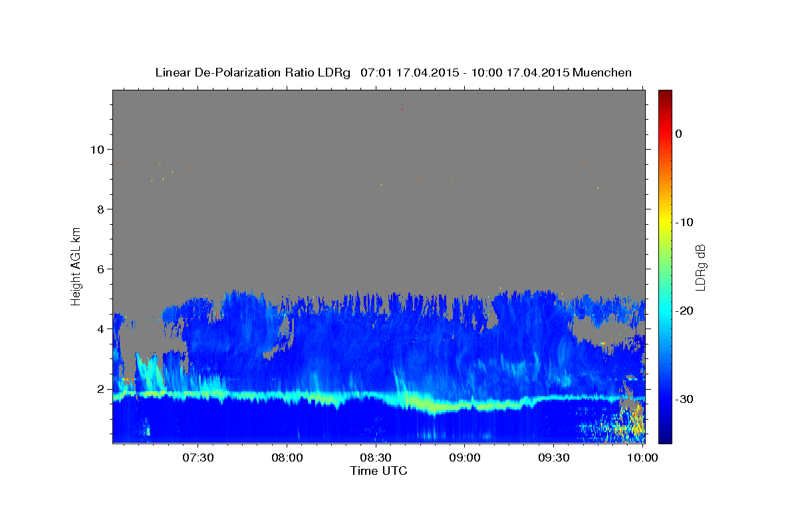The image size is (798, 532).
Task: Click the colorbar value label 0
Action: 678,134
